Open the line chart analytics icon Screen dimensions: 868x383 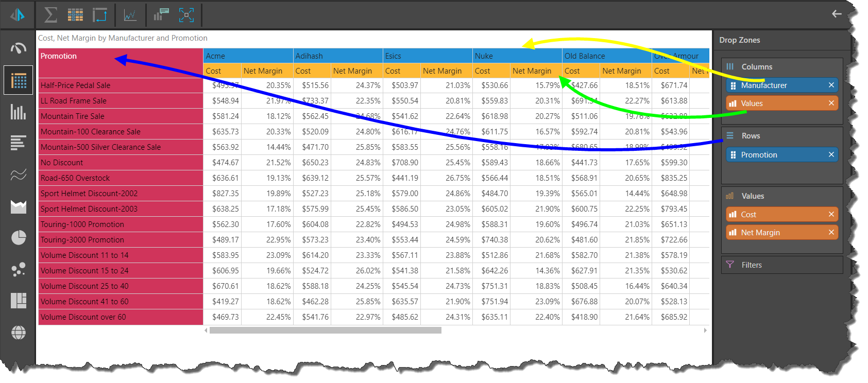click(130, 15)
